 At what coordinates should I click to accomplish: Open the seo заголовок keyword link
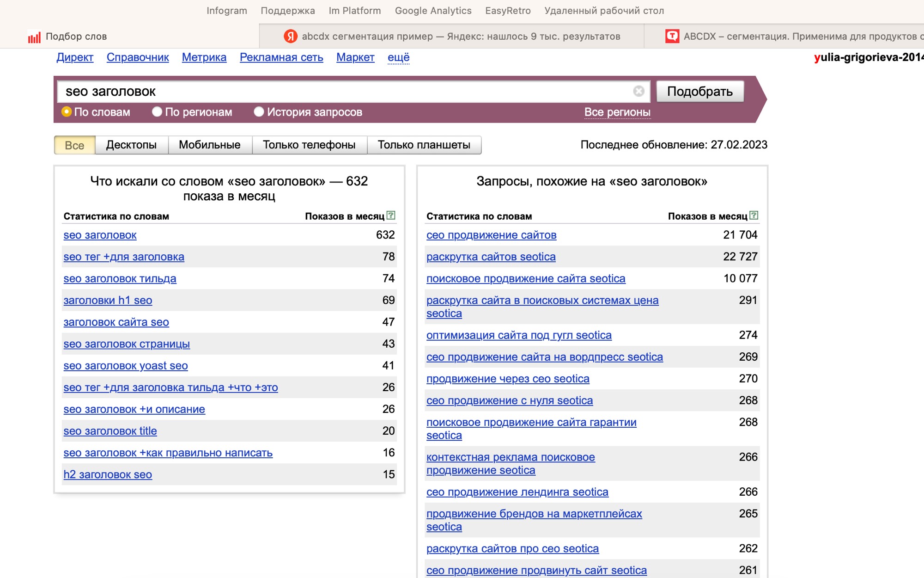[100, 235]
